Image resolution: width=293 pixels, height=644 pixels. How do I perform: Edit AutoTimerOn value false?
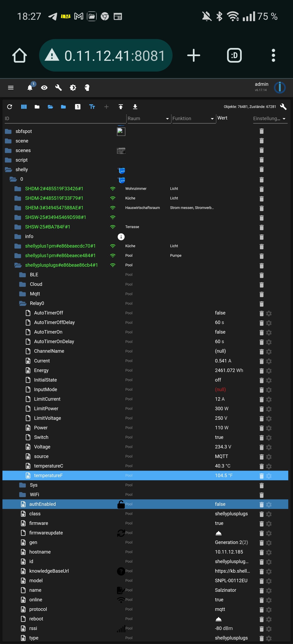(220, 332)
